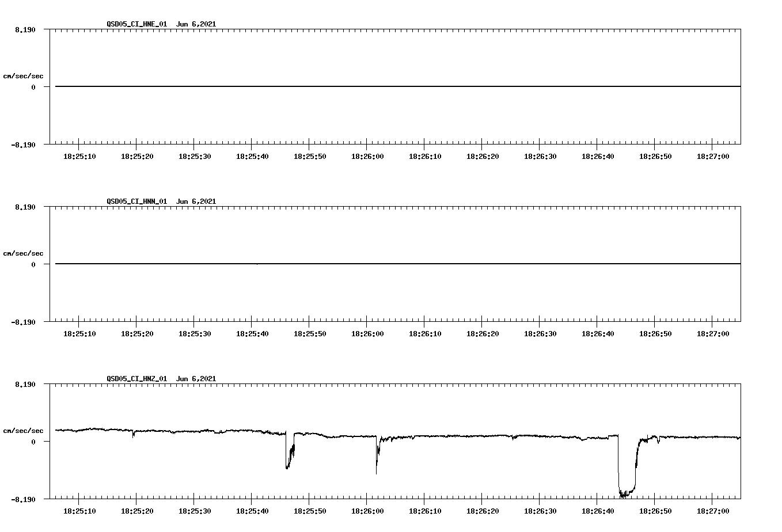Click the QSD05_CI_HNZ_01 plot title
This screenshot has width=782, height=532.
[161, 379]
